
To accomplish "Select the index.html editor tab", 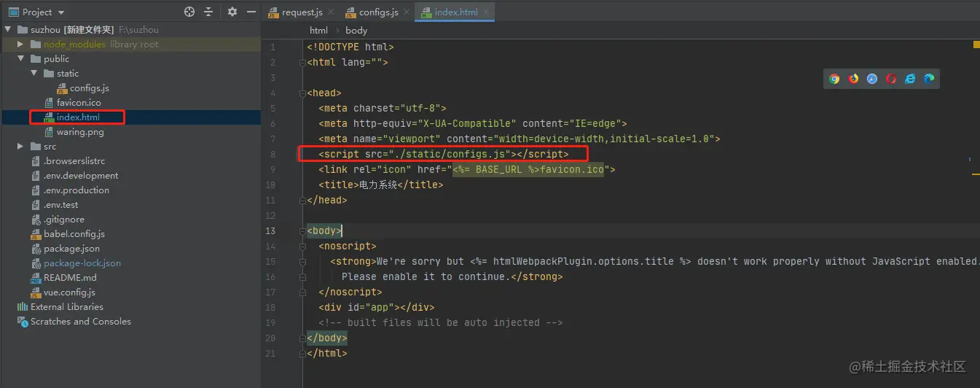I will 456,12.
